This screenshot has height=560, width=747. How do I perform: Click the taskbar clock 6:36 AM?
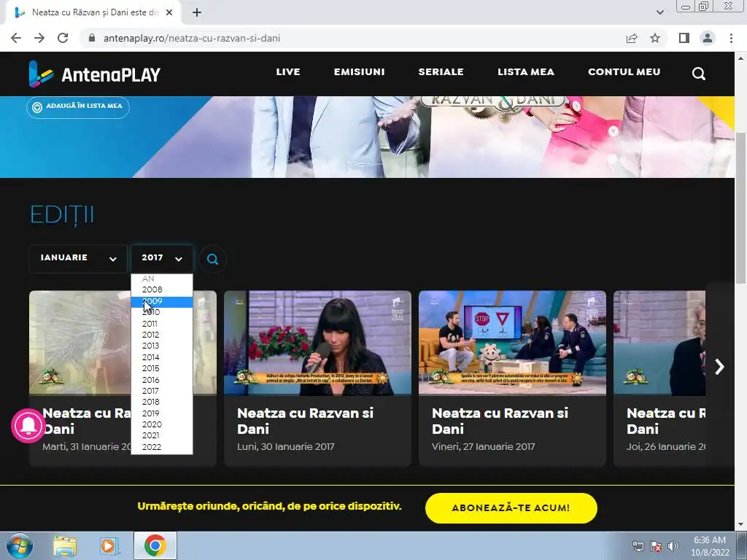[710, 546]
